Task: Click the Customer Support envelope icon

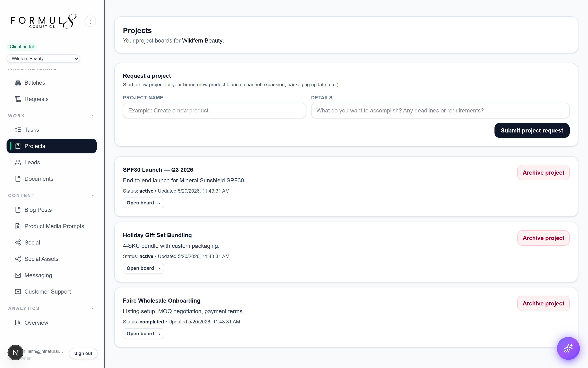Action: pos(18,291)
